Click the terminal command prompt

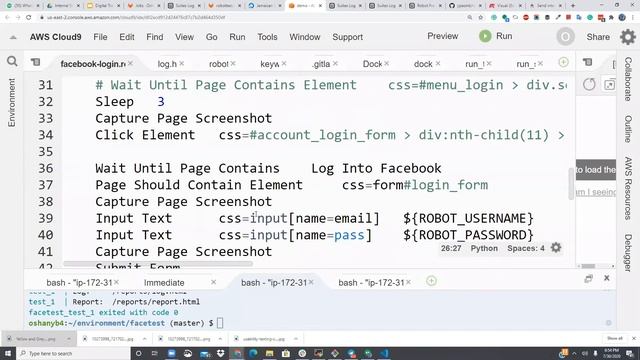[220, 323]
